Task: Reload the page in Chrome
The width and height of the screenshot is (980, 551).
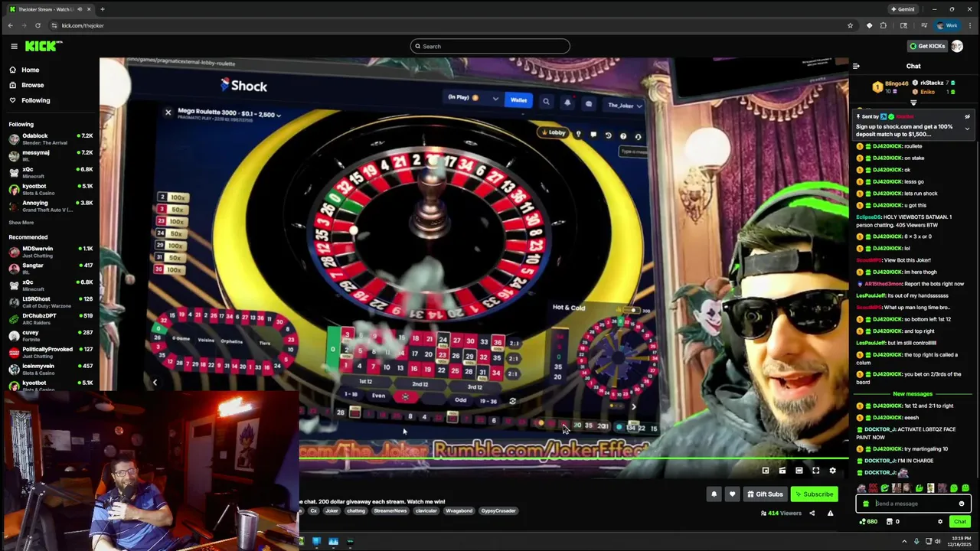Action: tap(38, 25)
